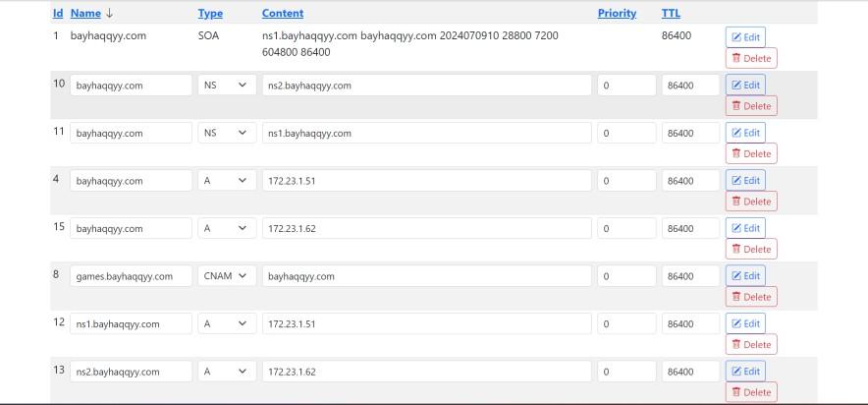Open the Type dropdown for record 15
This screenshot has width=868, height=405.
[227, 228]
